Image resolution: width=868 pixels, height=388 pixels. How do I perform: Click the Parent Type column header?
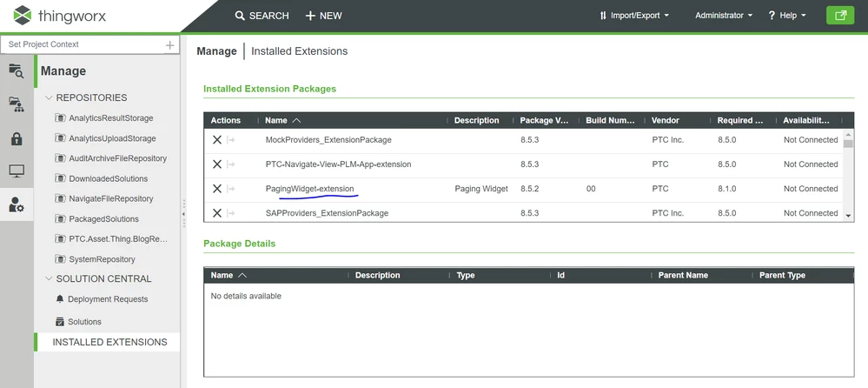point(782,275)
